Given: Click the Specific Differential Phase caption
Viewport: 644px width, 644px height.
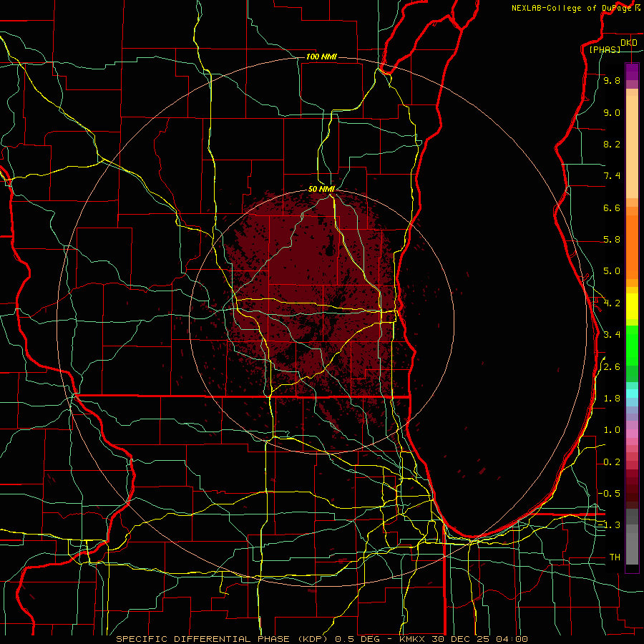Looking at the screenshot, I should 321,639.
